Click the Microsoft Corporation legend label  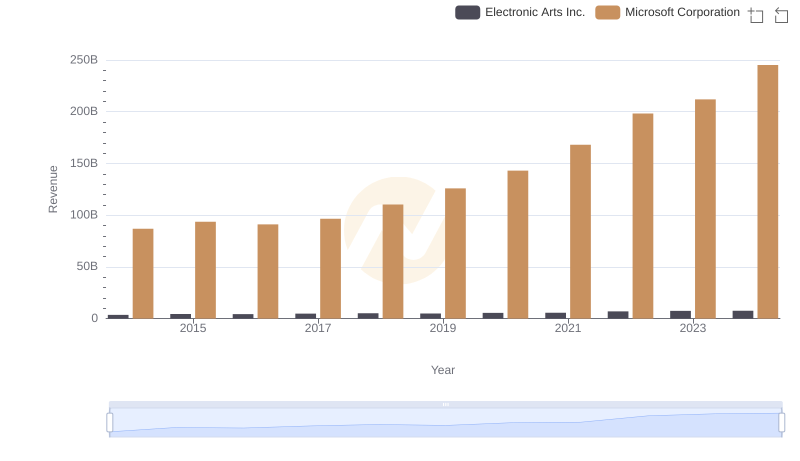click(x=682, y=12)
